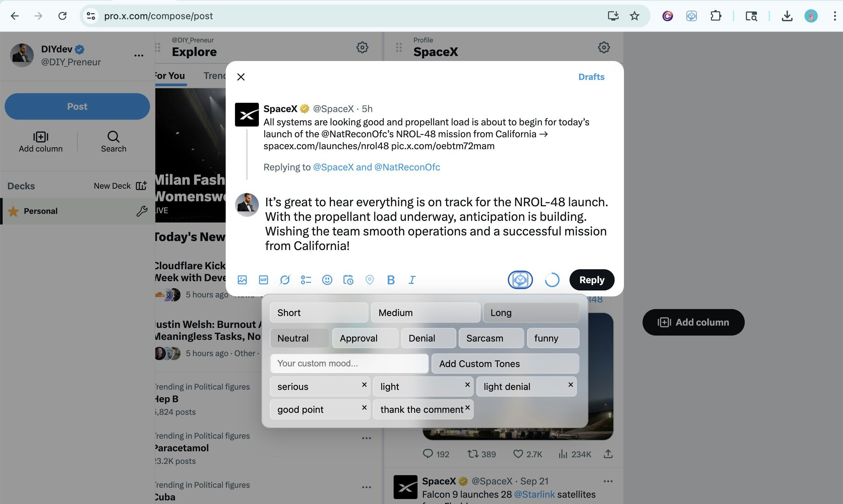Viewport: 843px width, 504px height.
Task: Choose the funny tone
Action: pyautogui.click(x=553, y=338)
